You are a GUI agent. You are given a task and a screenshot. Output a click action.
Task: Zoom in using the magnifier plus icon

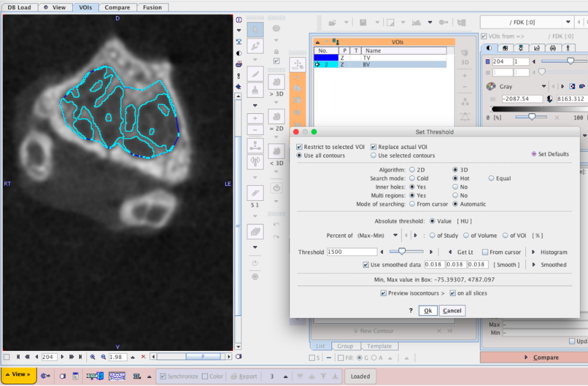coord(93,357)
